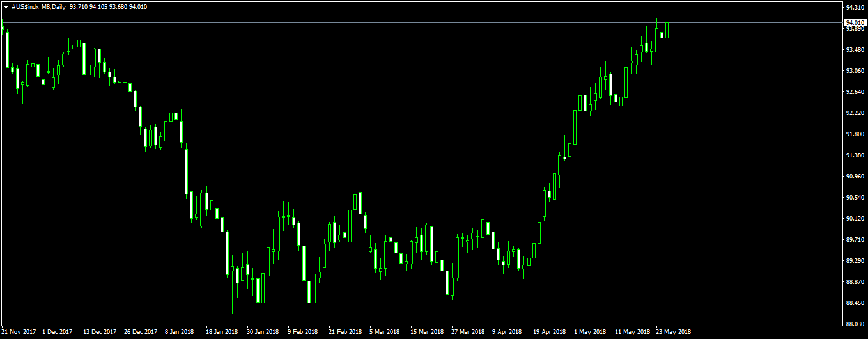Click the 91.800 price axis label
The image size is (868, 339).
coord(854,134)
